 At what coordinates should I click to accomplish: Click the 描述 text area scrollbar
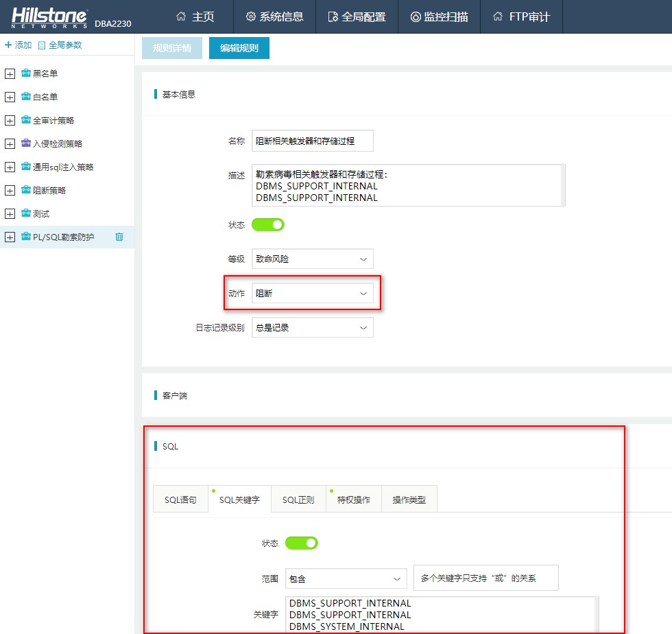[x=564, y=185]
